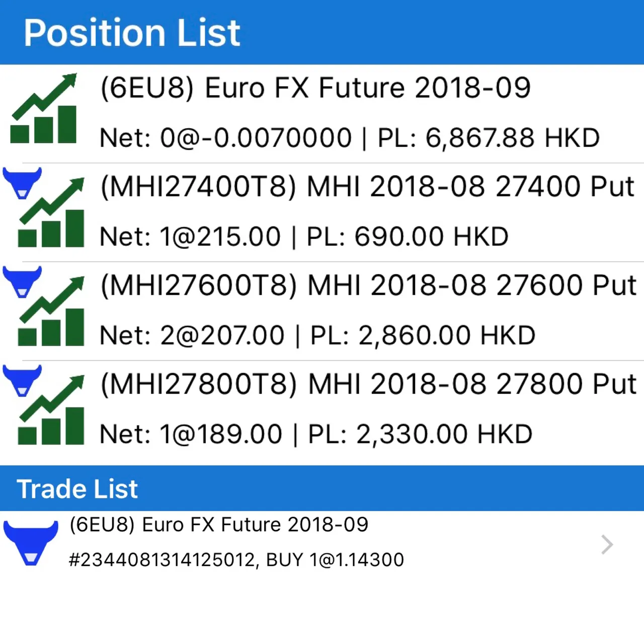This screenshot has height=644, width=644.
Task: Click the green chart icon beside 6EU8 position
Action: (x=44, y=108)
